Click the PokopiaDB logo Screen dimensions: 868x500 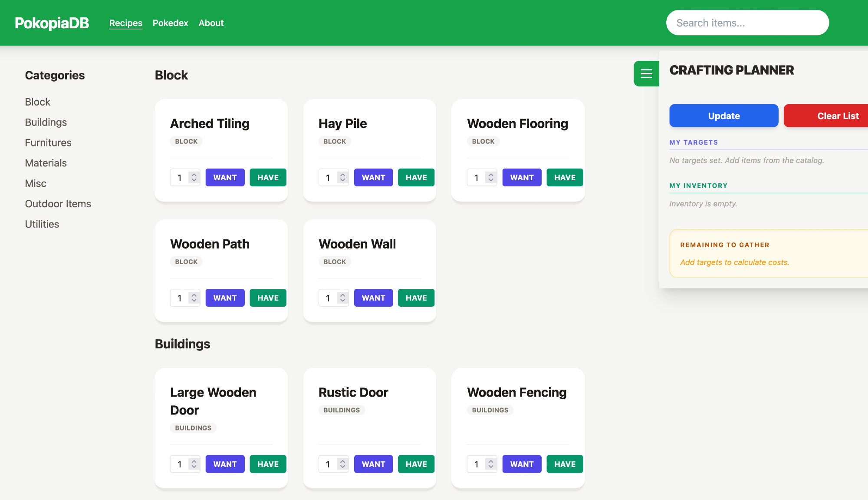click(x=52, y=23)
